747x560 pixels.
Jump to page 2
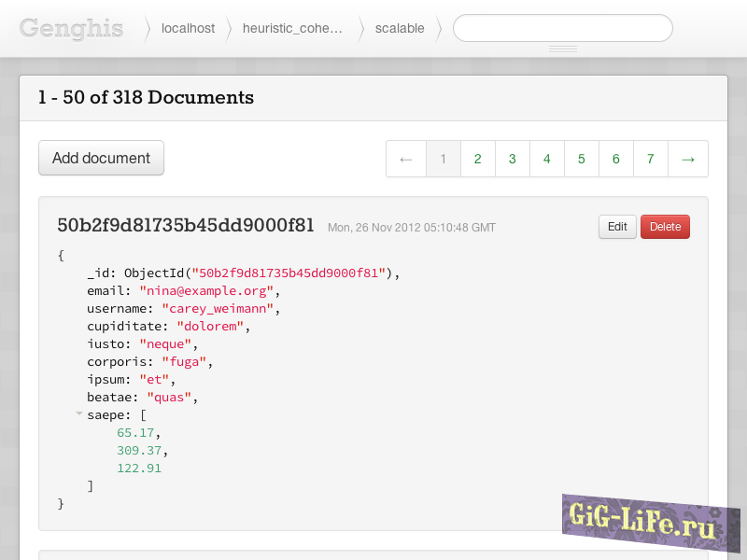(478, 159)
